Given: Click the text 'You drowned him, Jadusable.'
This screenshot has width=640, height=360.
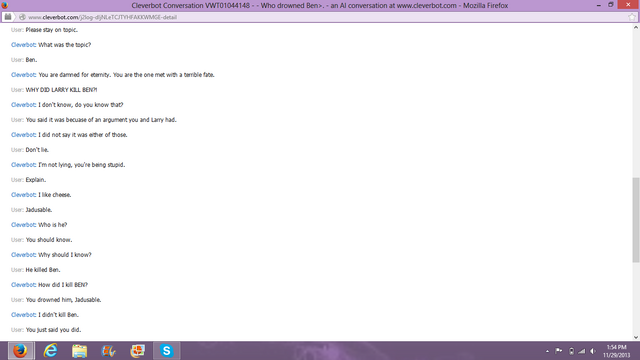Looking at the screenshot, I should coord(63,300).
